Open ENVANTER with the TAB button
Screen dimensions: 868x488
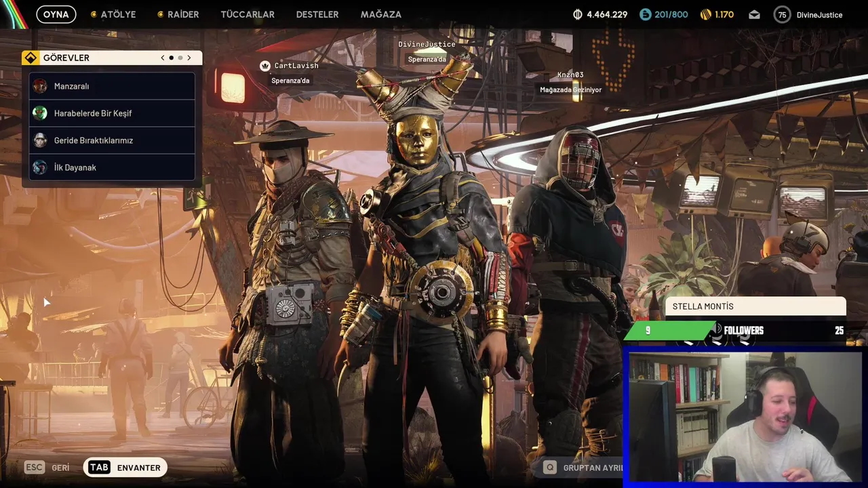click(x=125, y=468)
